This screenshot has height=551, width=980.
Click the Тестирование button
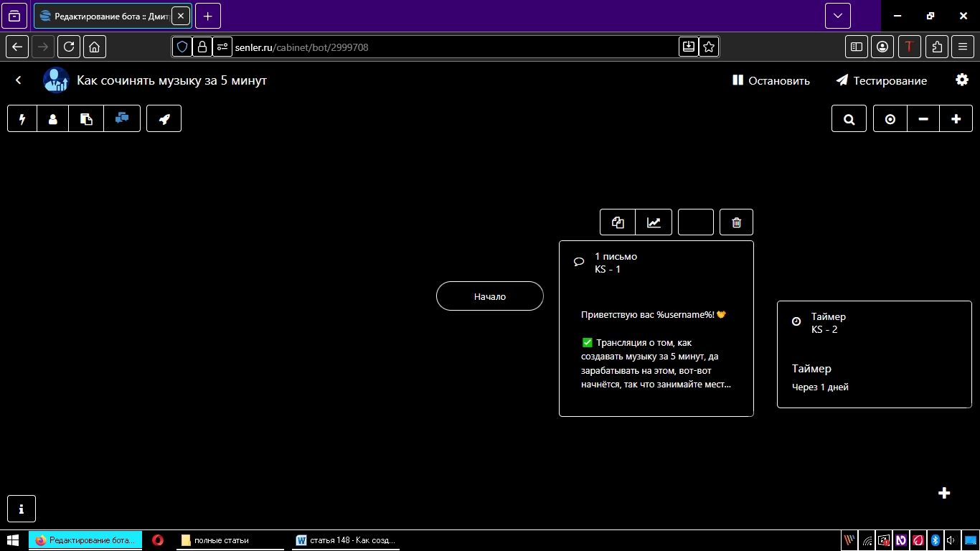tap(882, 81)
